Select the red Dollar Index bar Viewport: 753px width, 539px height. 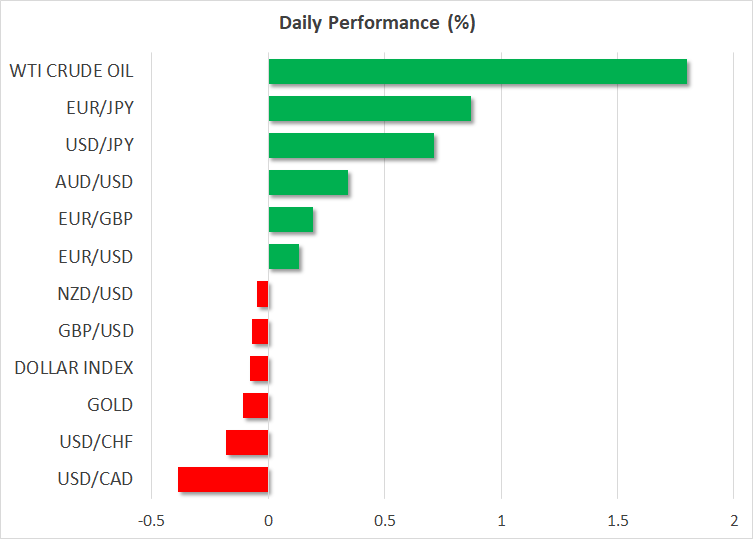coord(259,368)
